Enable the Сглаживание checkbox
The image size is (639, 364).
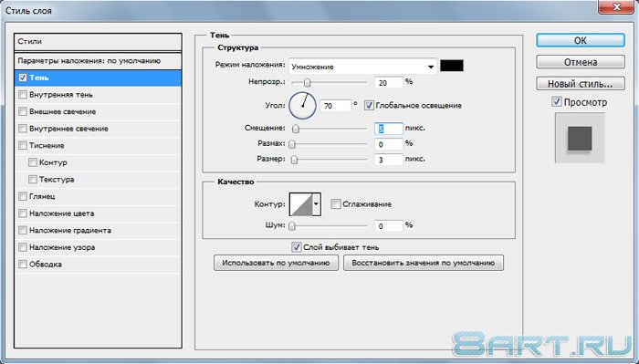pyautogui.click(x=336, y=204)
